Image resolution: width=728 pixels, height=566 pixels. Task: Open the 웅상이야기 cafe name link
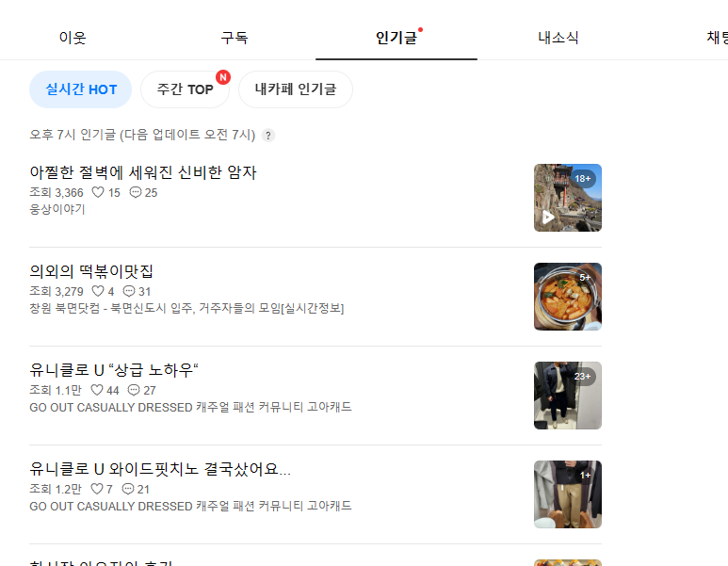coord(57,209)
